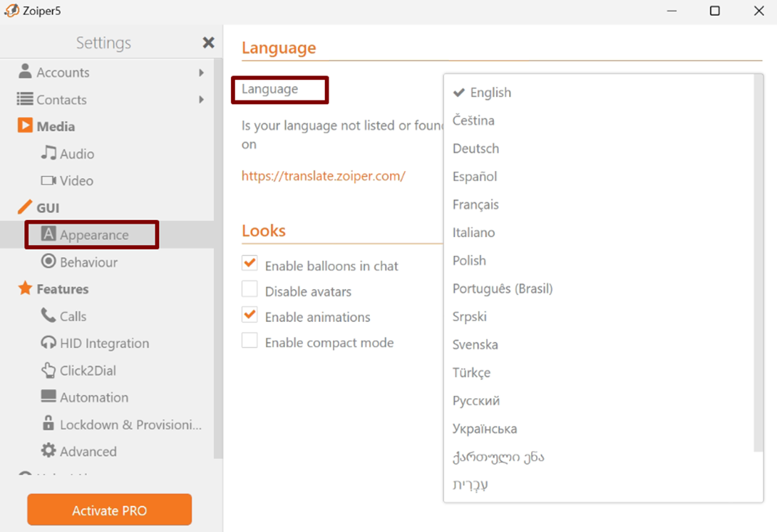Open the Behaviour settings page
777x532 pixels.
point(88,262)
